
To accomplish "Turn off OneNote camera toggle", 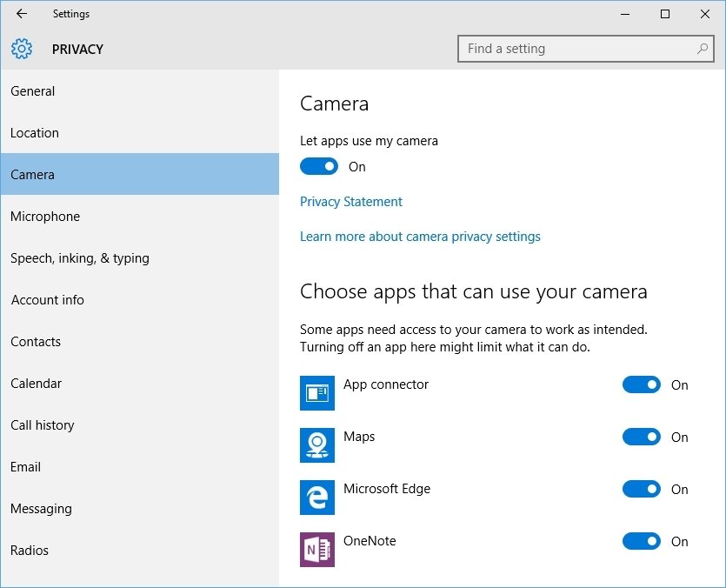I will coord(642,541).
